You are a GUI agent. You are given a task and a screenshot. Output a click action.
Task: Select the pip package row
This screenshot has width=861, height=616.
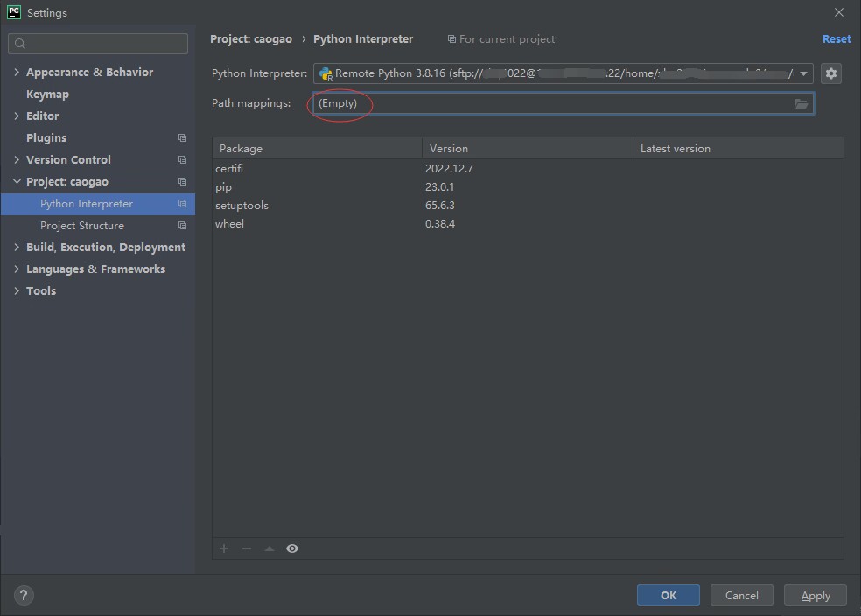coord(528,187)
